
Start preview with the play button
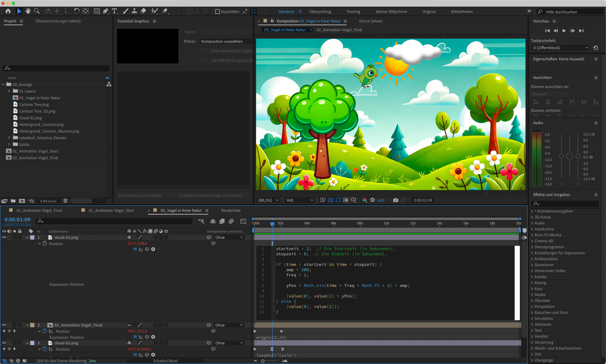[x=564, y=31]
